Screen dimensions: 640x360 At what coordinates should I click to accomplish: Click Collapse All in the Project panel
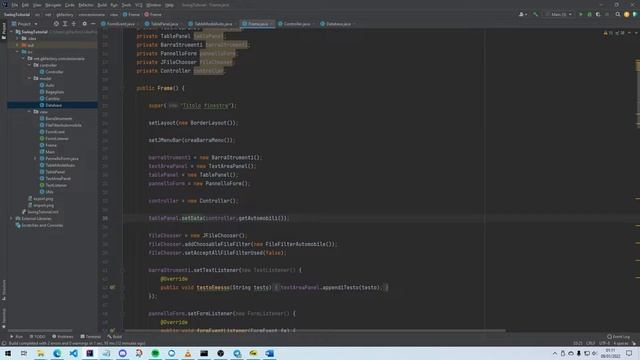(x=74, y=24)
